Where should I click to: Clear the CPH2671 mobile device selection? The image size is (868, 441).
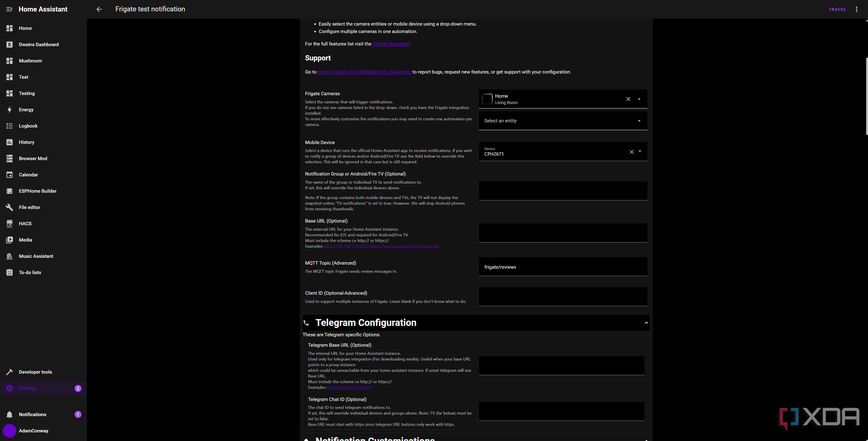[x=632, y=152]
